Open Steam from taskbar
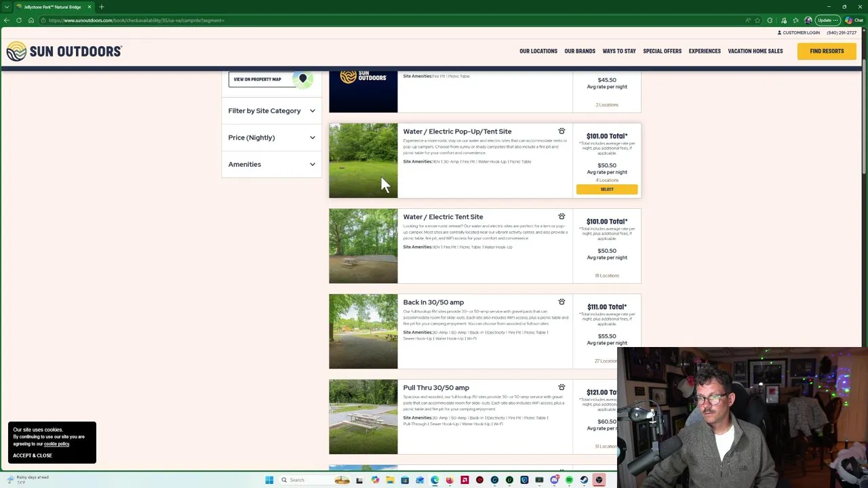 [584, 480]
